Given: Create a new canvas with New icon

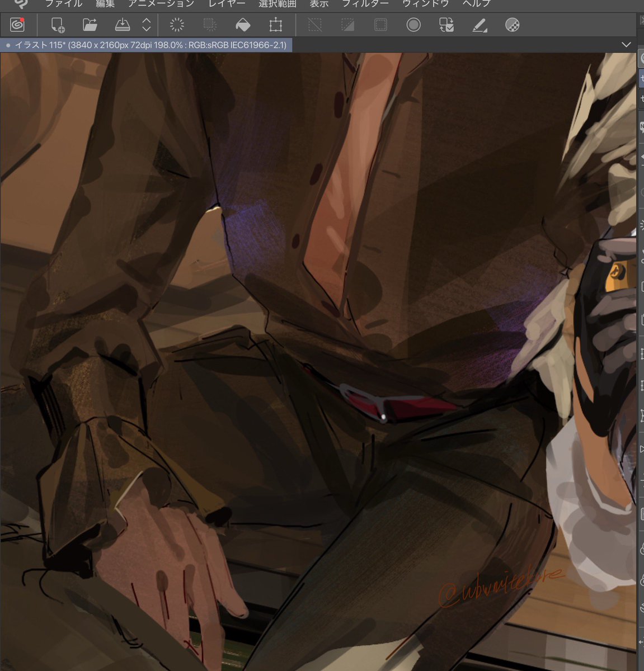Looking at the screenshot, I should [x=57, y=25].
